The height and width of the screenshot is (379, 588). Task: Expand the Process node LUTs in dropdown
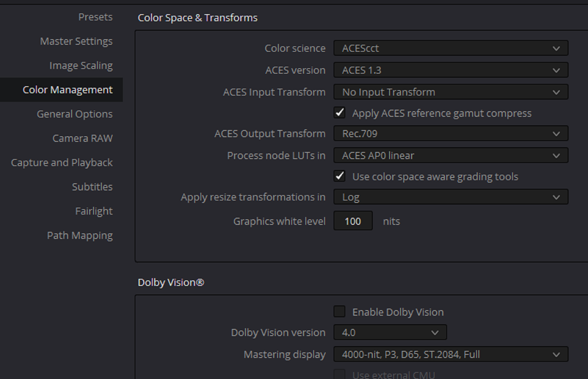pos(451,155)
